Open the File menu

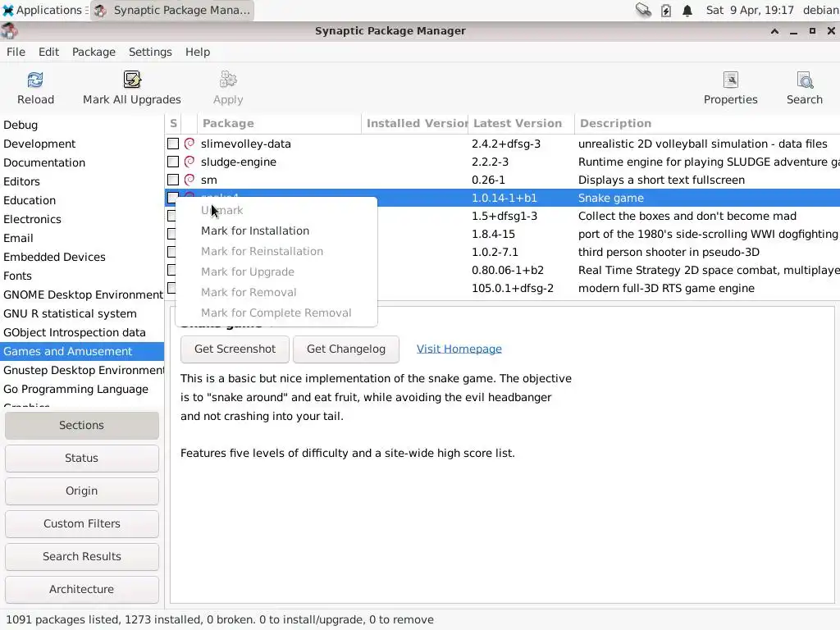click(x=16, y=52)
